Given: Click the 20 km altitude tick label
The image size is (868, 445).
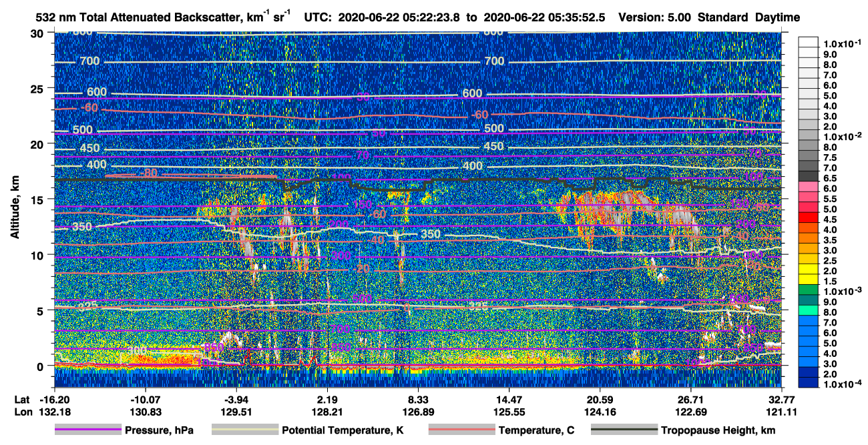Looking at the screenshot, I should click(38, 143).
